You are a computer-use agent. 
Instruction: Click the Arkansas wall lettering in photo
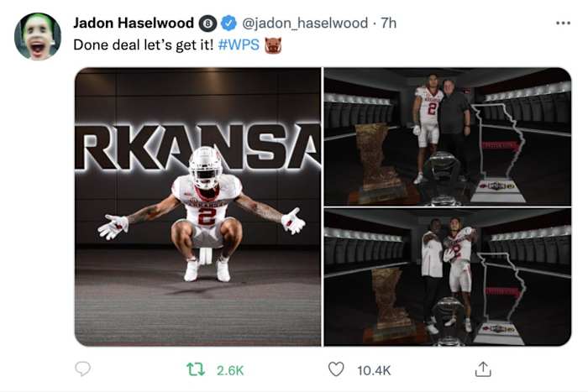click(197, 149)
